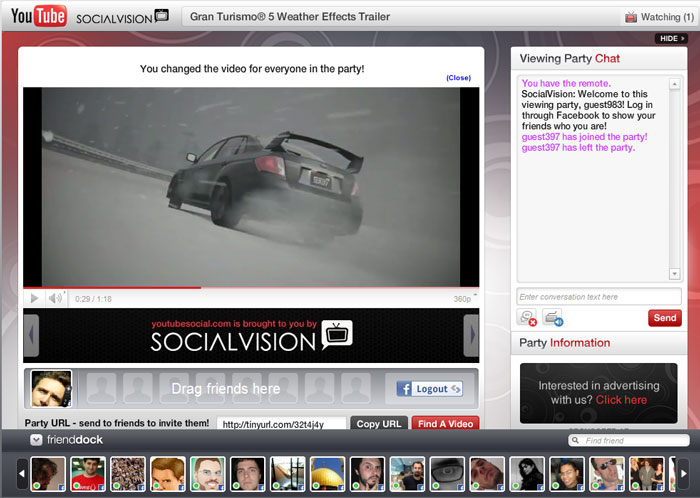Select the crowd photo friend thumbnail
This screenshot has width=700, height=498.
tap(128, 474)
